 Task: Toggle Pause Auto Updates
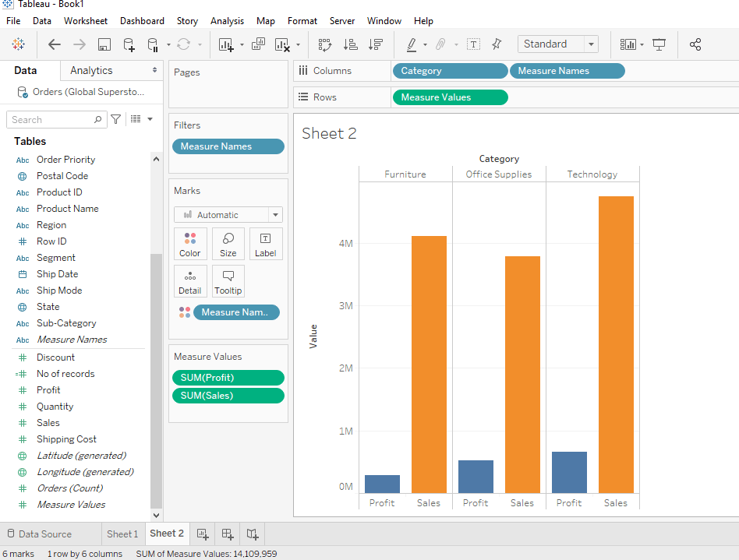click(x=153, y=44)
